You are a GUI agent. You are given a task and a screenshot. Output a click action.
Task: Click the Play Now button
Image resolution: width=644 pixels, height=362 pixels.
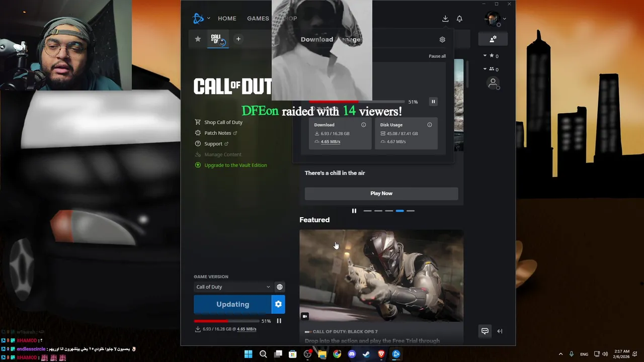click(381, 194)
